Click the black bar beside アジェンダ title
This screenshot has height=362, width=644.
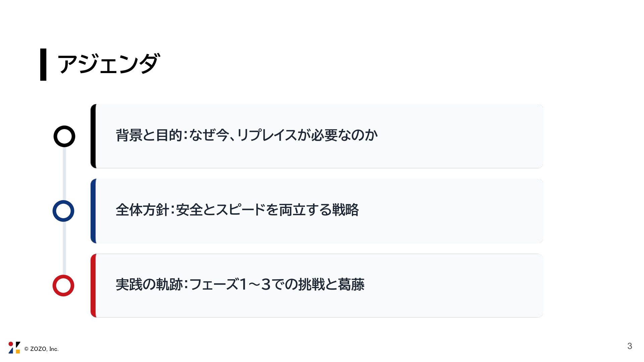[x=43, y=64]
